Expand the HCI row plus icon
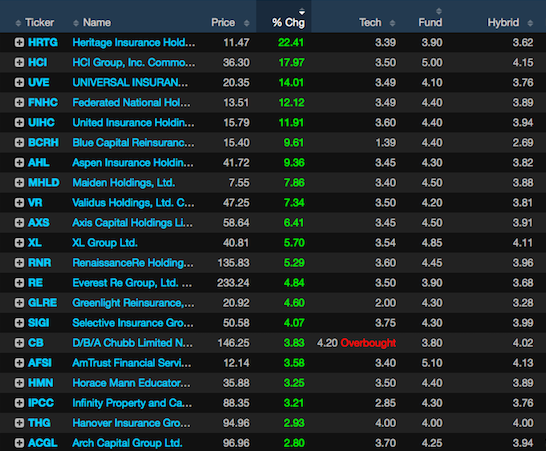The height and width of the screenshot is (451, 546). point(19,62)
